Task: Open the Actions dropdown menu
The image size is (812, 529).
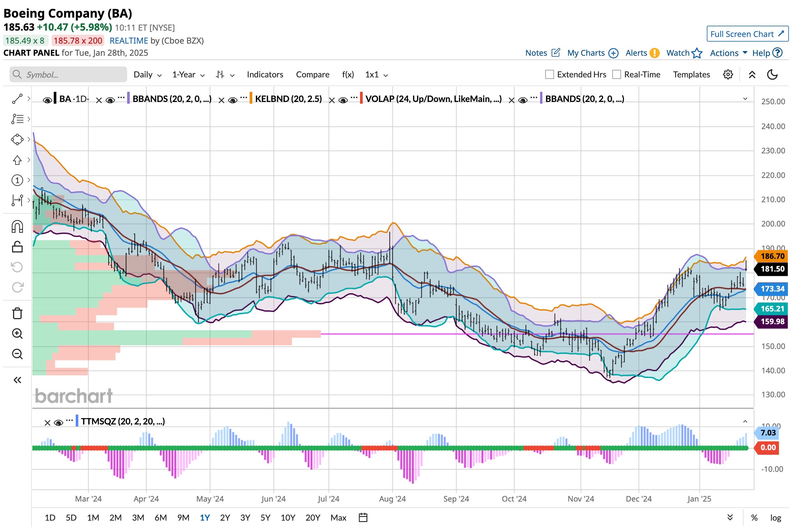Action: tap(729, 53)
